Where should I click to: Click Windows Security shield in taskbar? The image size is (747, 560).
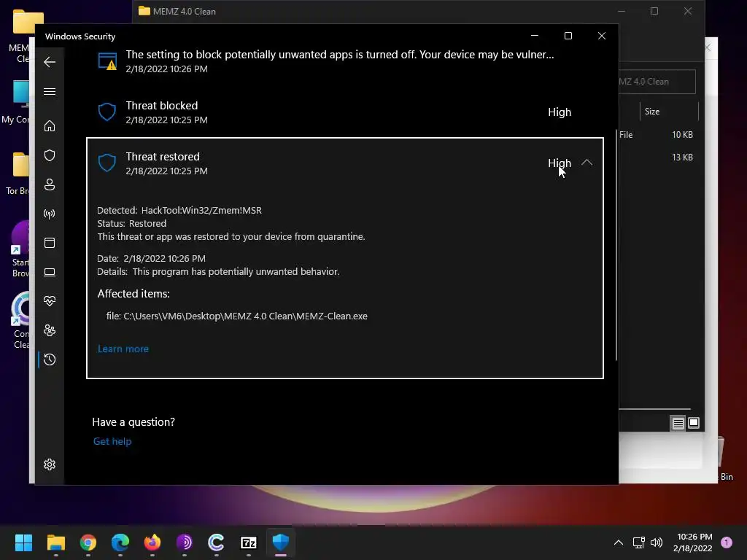(x=281, y=542)
